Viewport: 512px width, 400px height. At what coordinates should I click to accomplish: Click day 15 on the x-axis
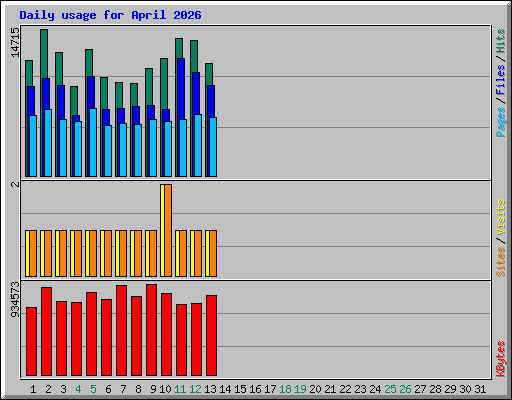point(240,389)
